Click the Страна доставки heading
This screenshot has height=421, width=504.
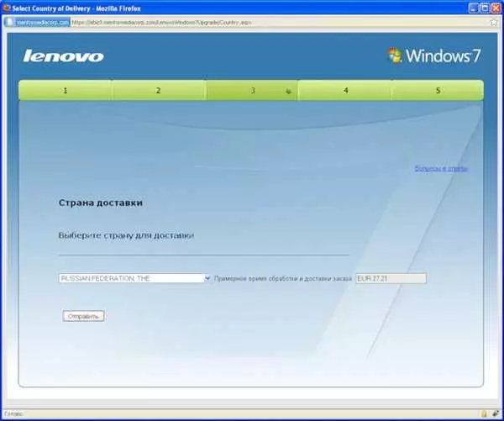(101, 203)
